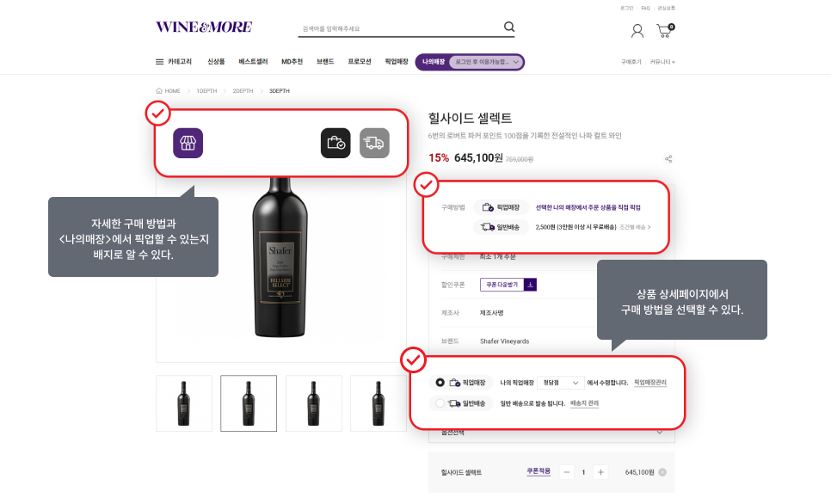Click the share icon beside the price
The height and width of the screenshot is (504, 831).
pos(668,159)
